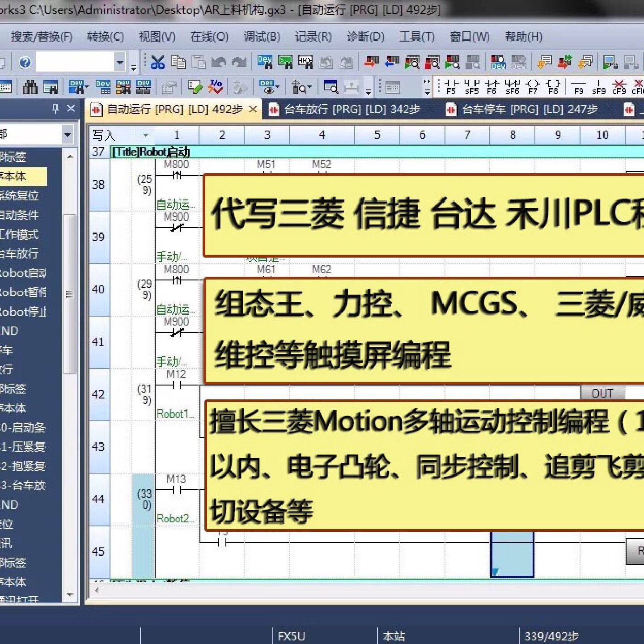644x644 pixels.
Task: Select 2-抱紧复 item in navigation tree
Action: pyautogui.click(x=23, y=466)
